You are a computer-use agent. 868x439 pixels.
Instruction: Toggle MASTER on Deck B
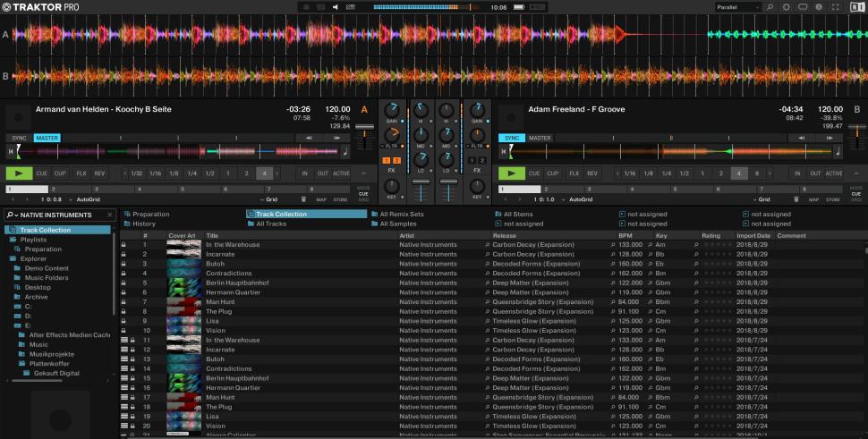[x=540, y=138]
